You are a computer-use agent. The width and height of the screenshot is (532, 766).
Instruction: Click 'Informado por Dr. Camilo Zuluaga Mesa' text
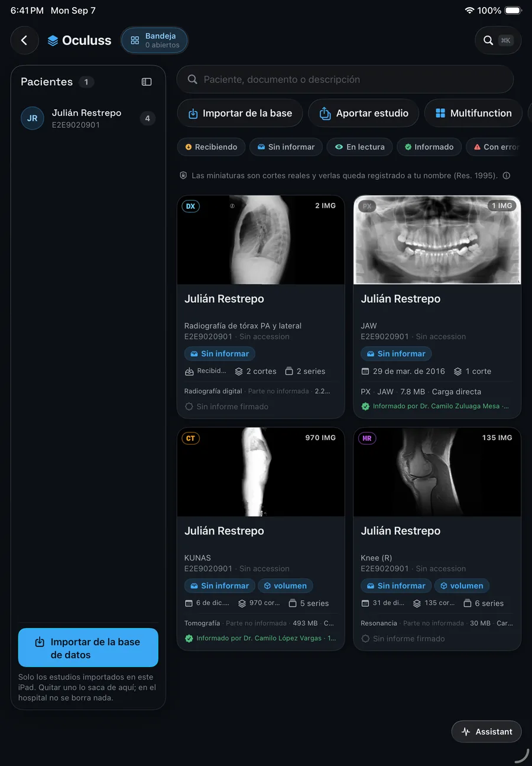[436, 406]
